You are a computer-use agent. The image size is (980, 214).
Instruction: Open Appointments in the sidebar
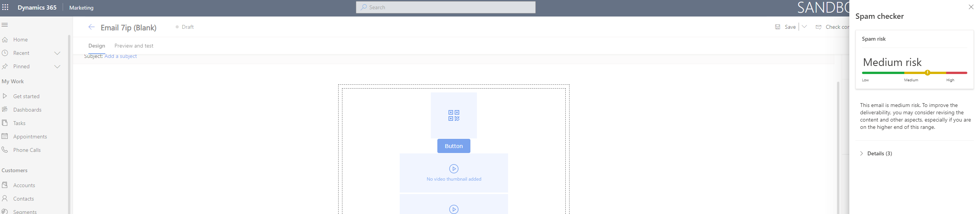point(30,137)
